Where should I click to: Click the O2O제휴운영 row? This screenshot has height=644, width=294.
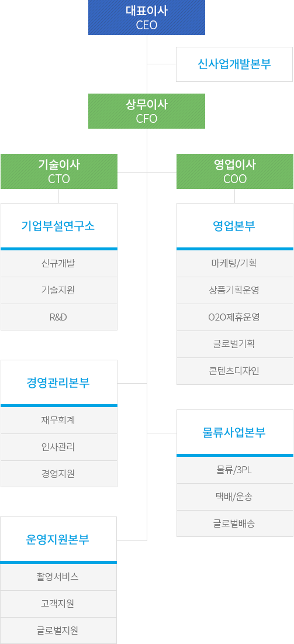point(235,317)
